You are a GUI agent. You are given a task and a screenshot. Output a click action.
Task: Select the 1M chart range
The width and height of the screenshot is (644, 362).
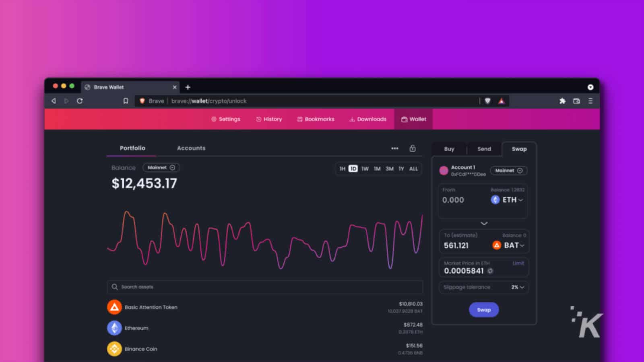point(377,169)
